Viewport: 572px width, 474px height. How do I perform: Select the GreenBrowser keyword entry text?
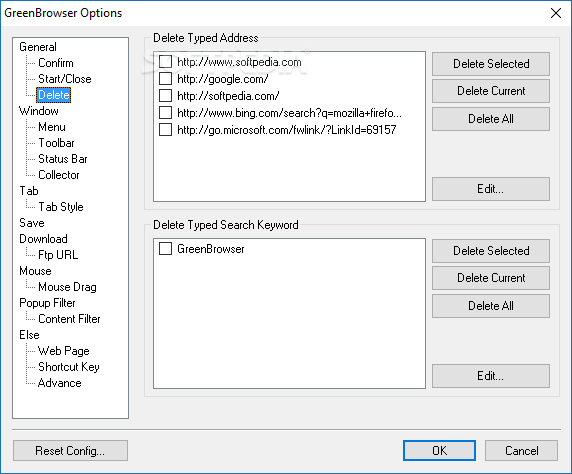point(210,249)
